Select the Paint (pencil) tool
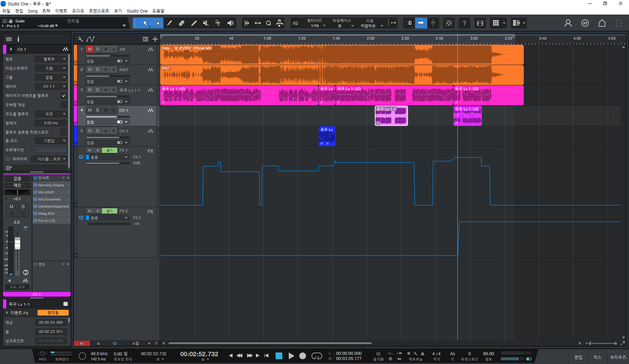 click(194, 23)
